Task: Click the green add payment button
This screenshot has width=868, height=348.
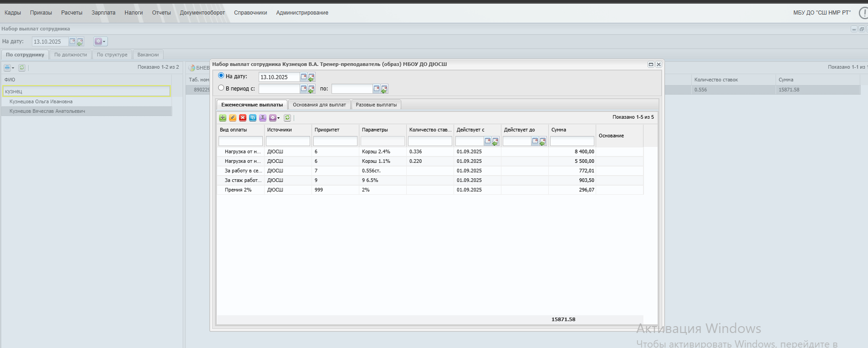Action: (223, 118)
